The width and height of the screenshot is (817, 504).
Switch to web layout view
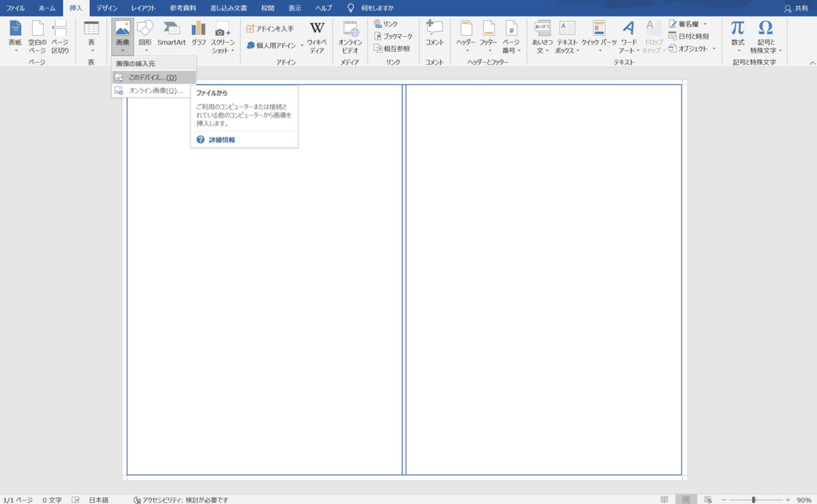tap(708, 499)
